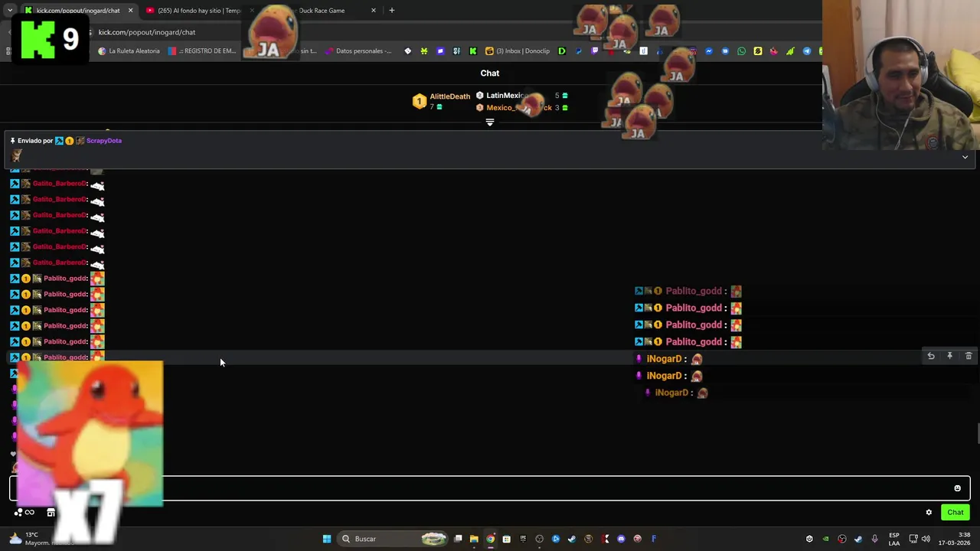This screenshot has width=980, height=551.
Task: Open the Windows Start menu
Action: 327,539
